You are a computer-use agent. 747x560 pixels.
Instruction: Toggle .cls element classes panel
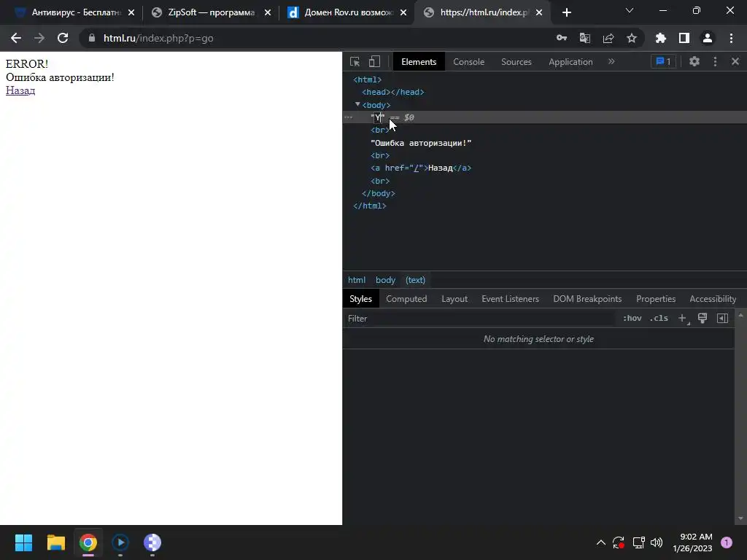659,318
